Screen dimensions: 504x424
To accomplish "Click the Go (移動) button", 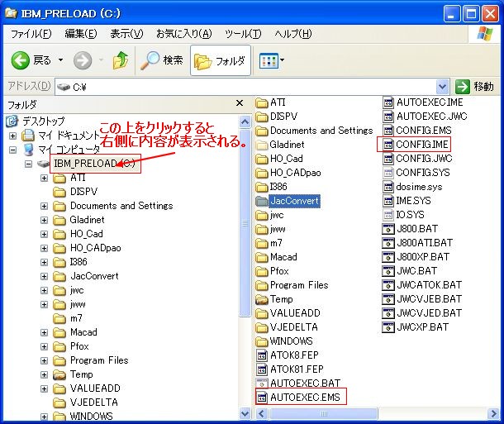I will point(474,87).
